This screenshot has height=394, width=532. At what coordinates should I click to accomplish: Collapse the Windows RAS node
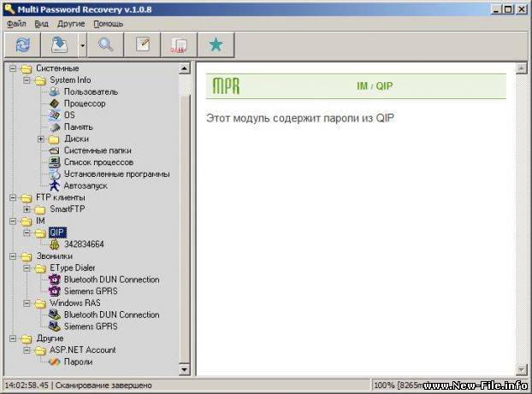(x=27, y=303)
